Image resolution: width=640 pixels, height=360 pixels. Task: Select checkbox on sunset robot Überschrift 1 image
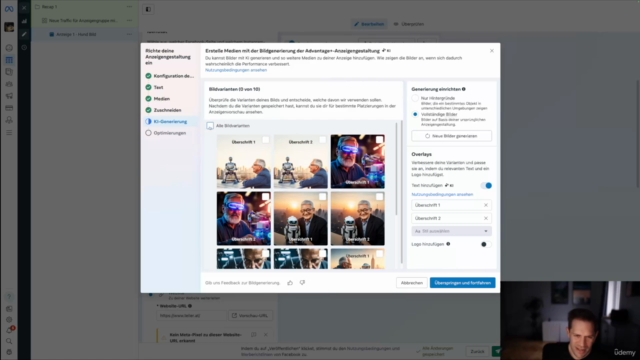click(322, 197)
